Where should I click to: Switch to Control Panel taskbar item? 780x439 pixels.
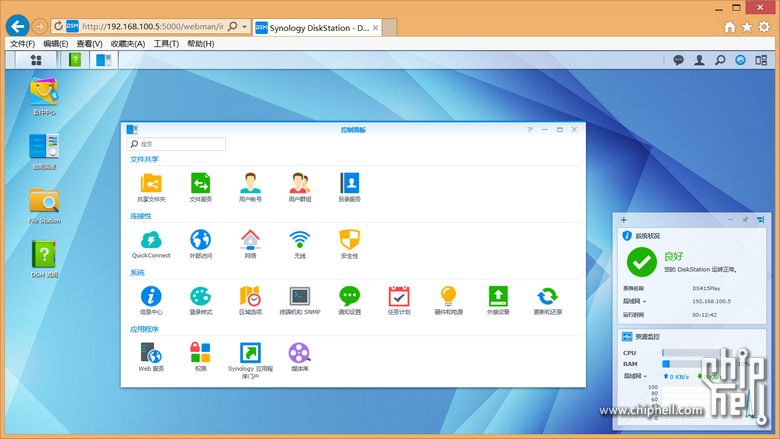tap(103, 60)
